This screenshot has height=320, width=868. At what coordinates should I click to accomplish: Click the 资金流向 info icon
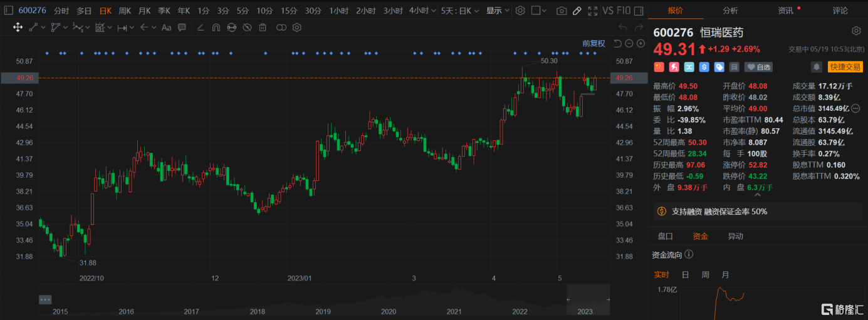click(x=689, y=254)
